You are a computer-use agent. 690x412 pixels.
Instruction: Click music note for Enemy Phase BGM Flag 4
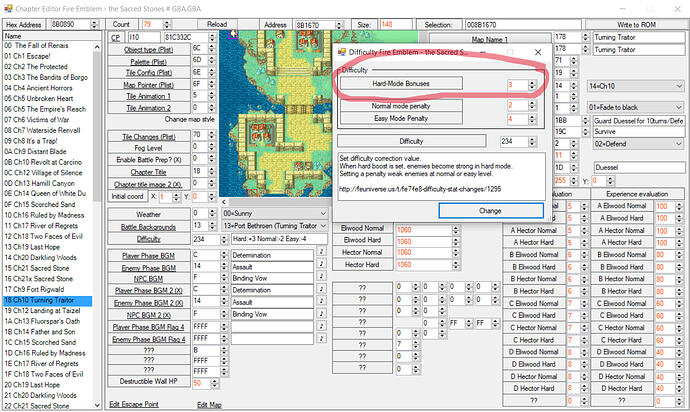click(321, 338)
